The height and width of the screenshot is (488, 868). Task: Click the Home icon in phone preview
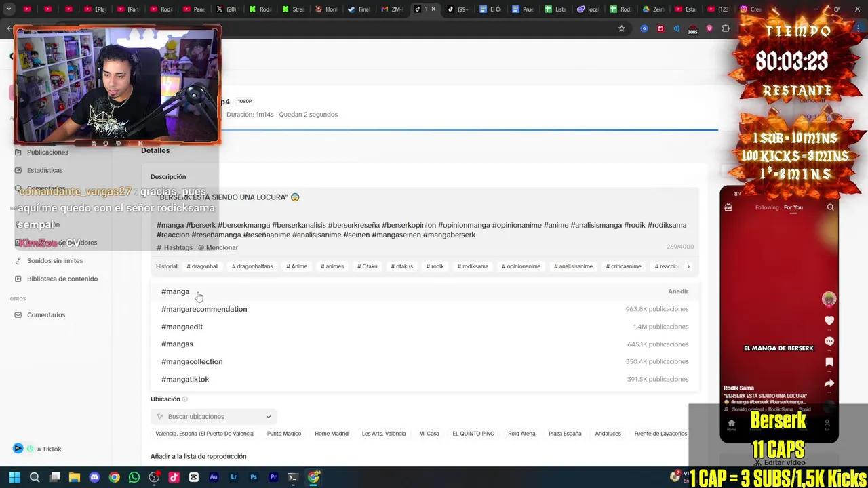pyautogui.click(x=731, y=424)
